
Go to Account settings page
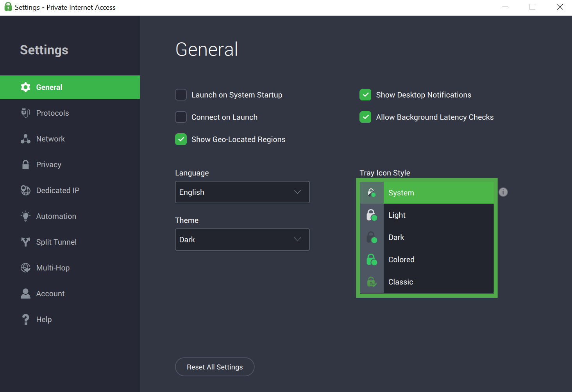click(70, 294)
